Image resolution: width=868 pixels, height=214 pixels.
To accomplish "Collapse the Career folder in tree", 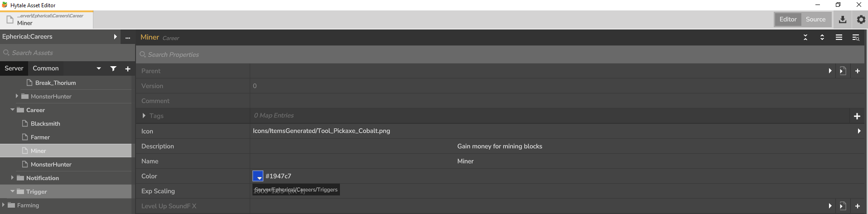I will (x=12, y=110).
